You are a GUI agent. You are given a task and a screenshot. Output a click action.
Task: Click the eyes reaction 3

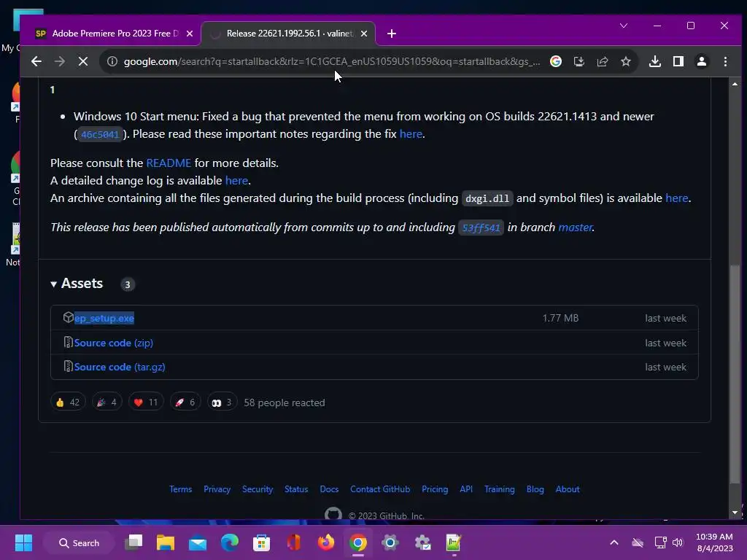[x=222, y=402]
